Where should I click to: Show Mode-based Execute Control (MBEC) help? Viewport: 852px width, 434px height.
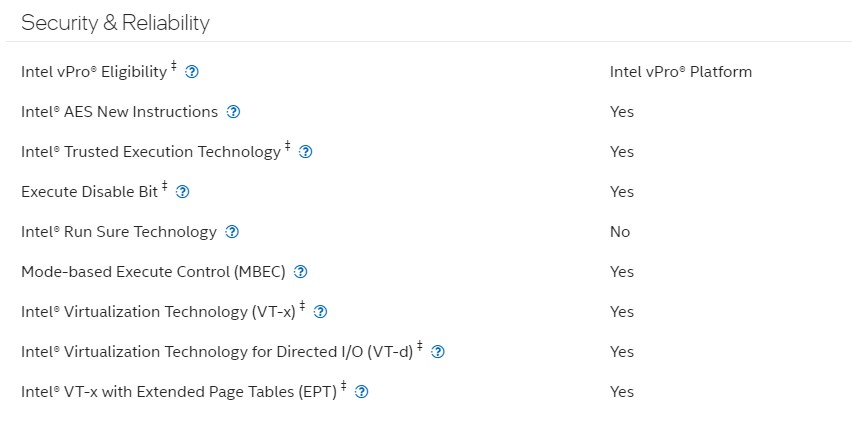pos(300,272)
